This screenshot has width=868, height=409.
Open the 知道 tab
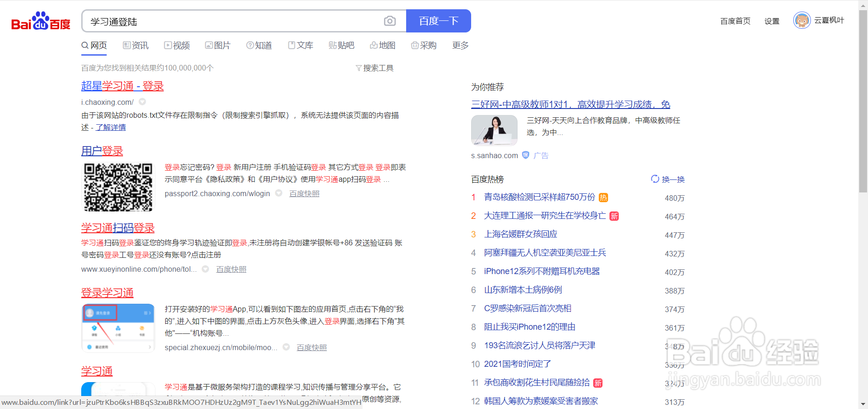[259, 45]
